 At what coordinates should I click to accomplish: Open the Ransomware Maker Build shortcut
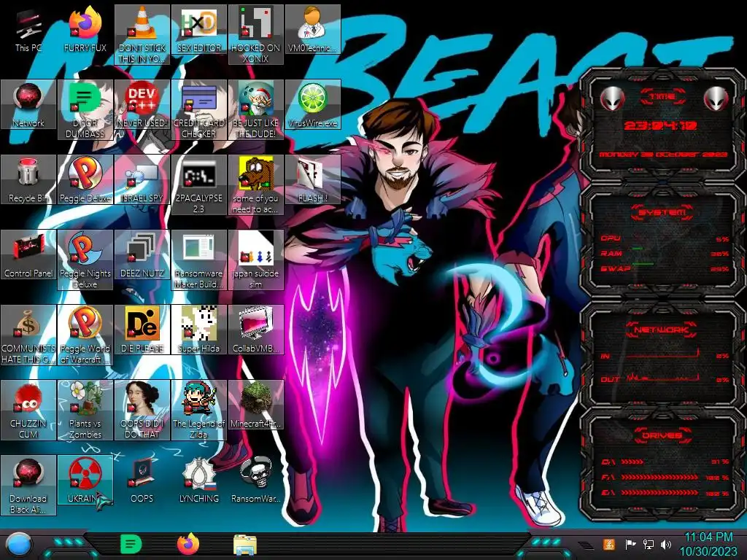198,260
